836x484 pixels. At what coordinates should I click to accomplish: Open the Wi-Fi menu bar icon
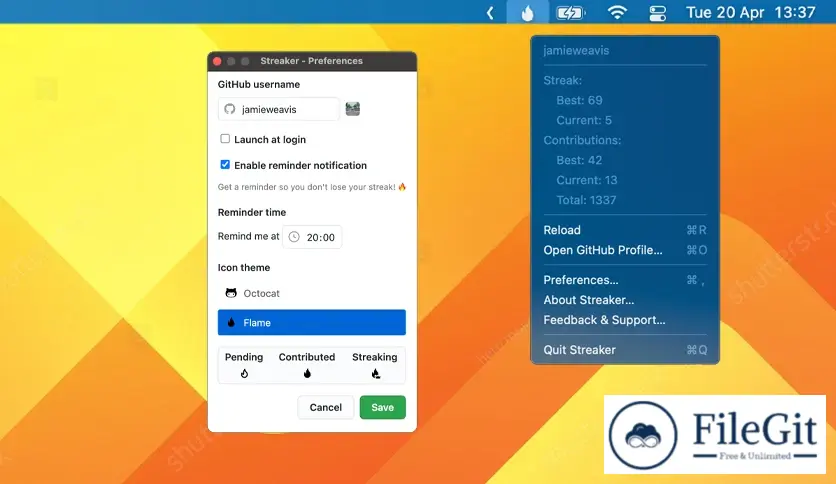click(x=617, y=12)
